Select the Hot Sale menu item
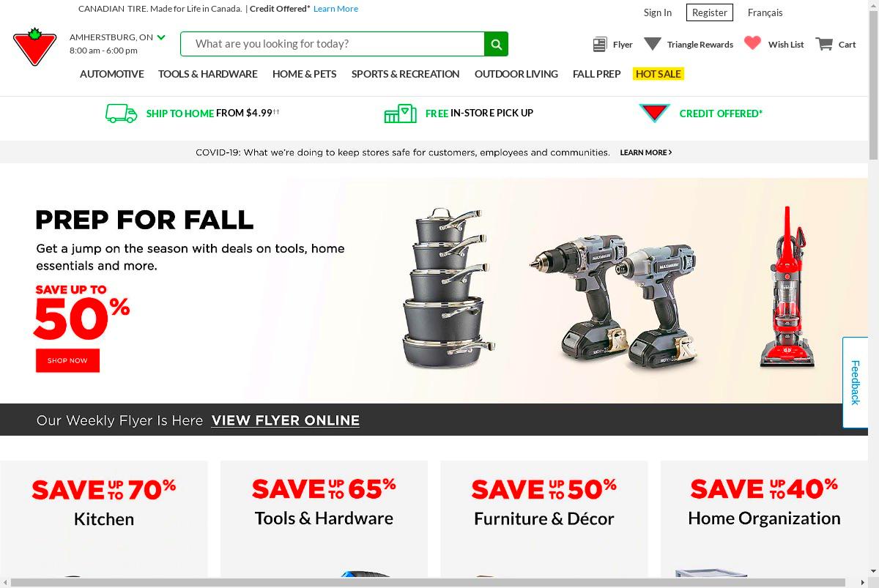The image size is (879, 588). pyautogui.click(x=659, y=74)
